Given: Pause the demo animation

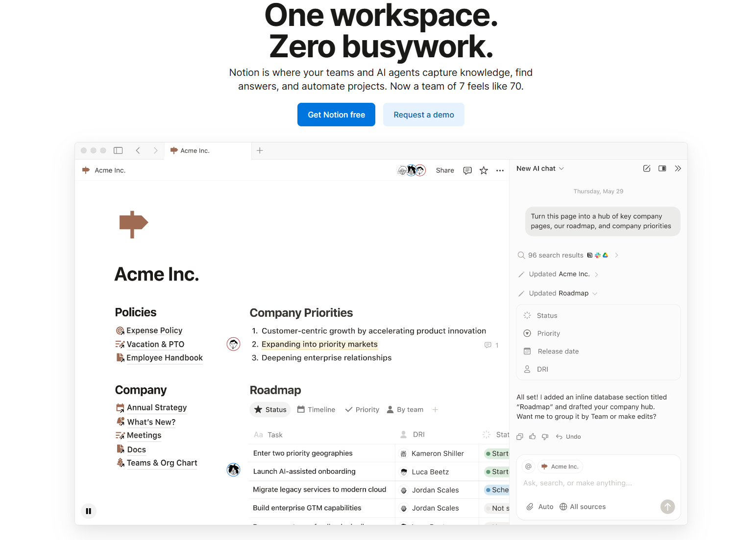Looking at the screenshot, I should pos(89,511).
